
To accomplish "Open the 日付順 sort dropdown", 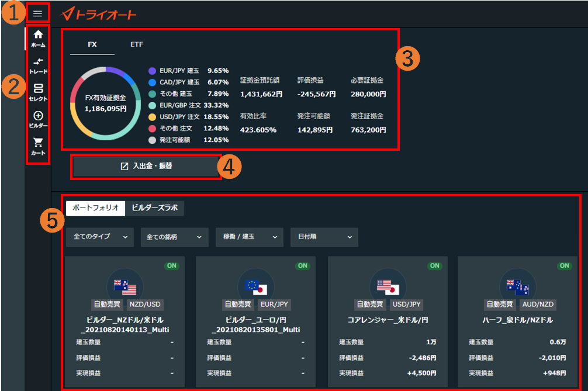I will pos(324,237).
